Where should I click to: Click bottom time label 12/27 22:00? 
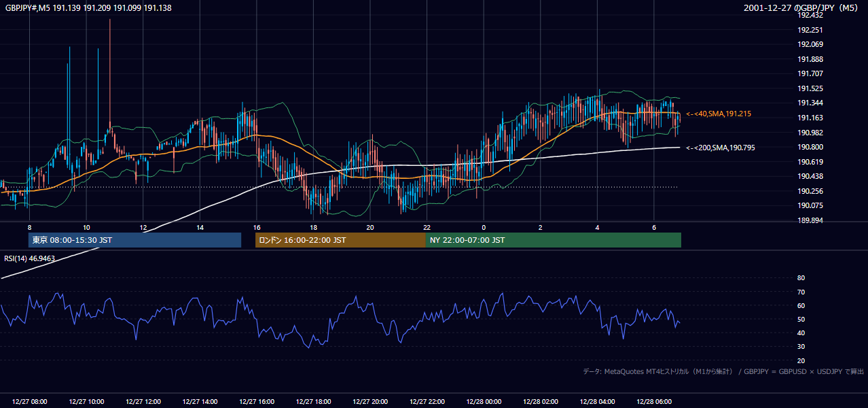[x=427, y=402]
